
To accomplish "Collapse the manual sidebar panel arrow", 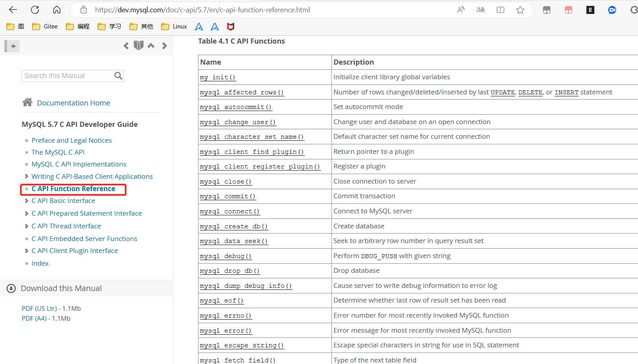I will pyautogui.click(x=12, y=46).
